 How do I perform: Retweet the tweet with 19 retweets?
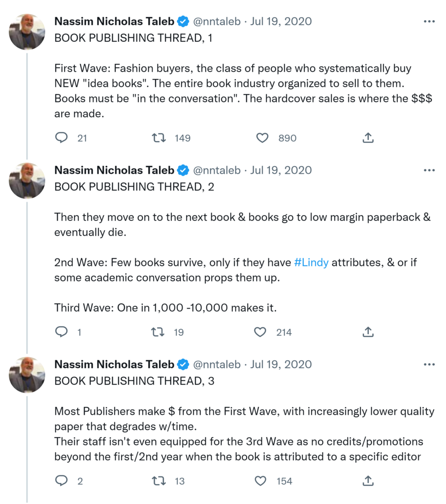click(x=159, y=332)
